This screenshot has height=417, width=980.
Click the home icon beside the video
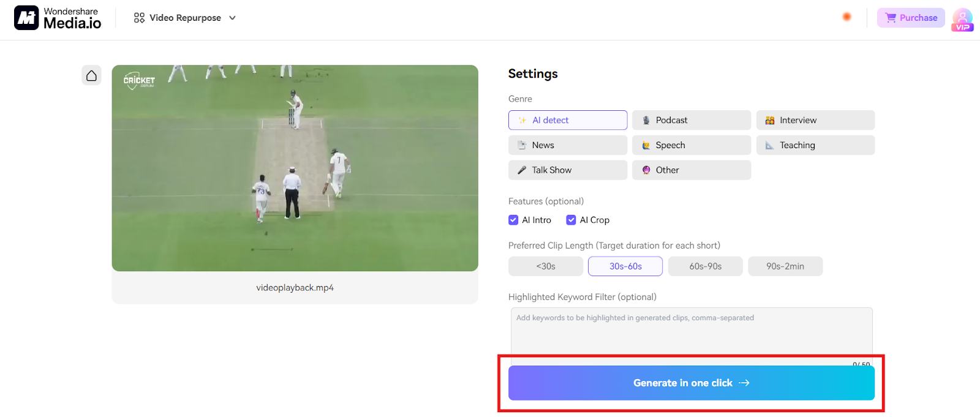[91, 75]
